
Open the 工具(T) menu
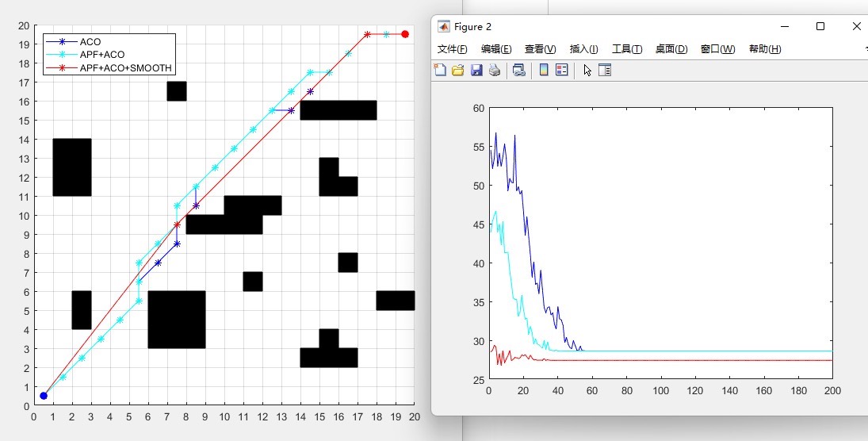[627, 48]
